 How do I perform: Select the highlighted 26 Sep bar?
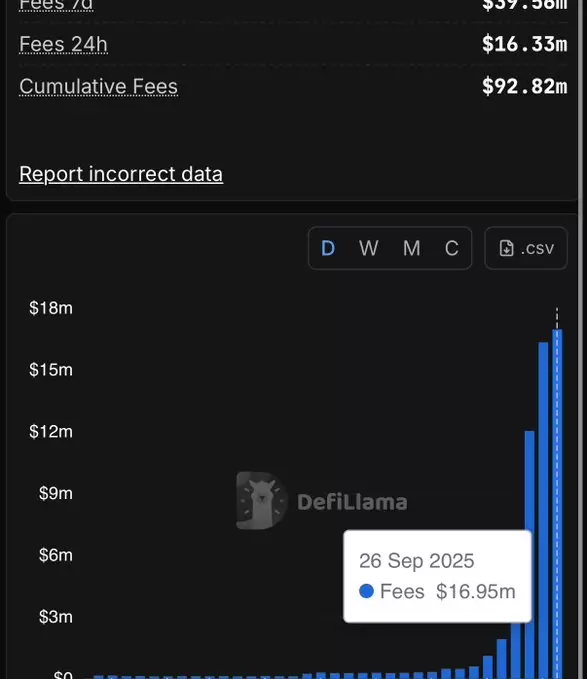coord(557,504)
